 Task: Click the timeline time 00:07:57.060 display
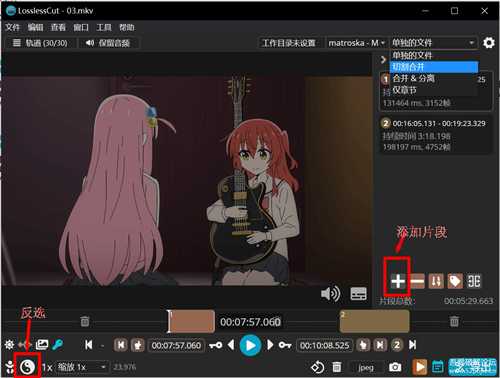(250, 322)
